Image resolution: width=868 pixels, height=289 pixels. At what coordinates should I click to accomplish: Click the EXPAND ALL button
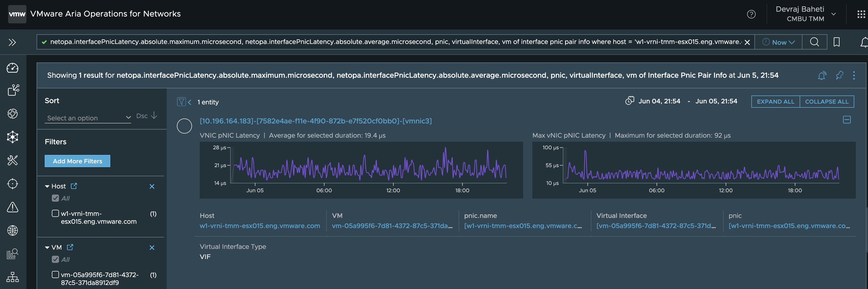[775, 102]
